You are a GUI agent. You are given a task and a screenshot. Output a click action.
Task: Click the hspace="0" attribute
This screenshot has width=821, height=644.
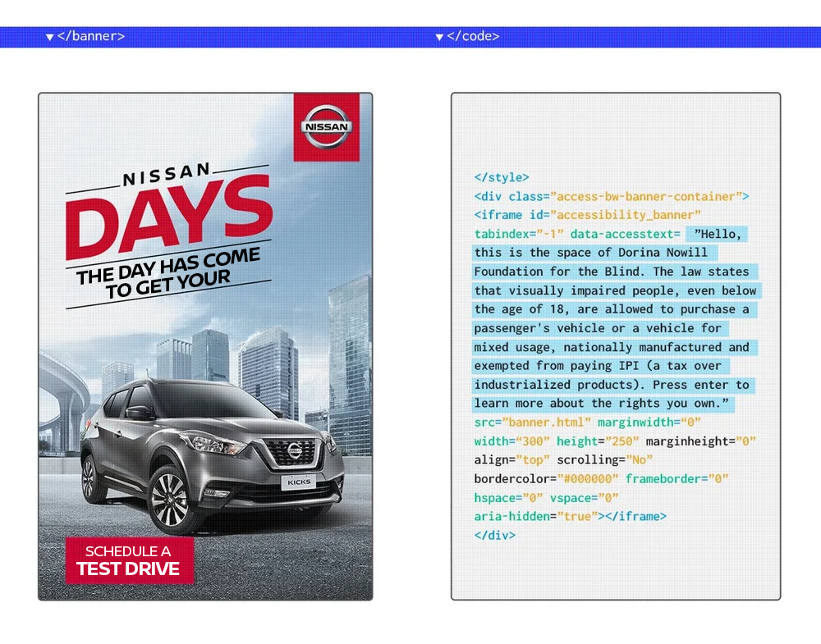point(508,497)
